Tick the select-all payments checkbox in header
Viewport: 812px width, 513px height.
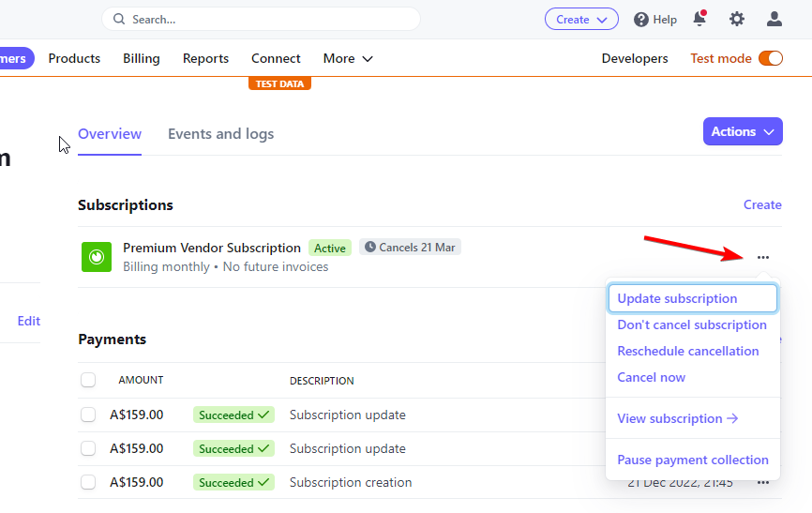(x=88, y=380)
